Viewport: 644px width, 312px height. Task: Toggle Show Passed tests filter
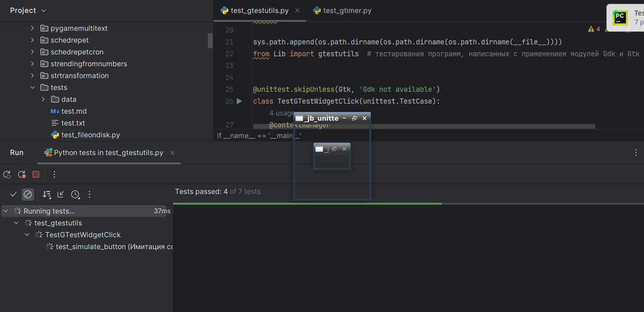point(13,194)
